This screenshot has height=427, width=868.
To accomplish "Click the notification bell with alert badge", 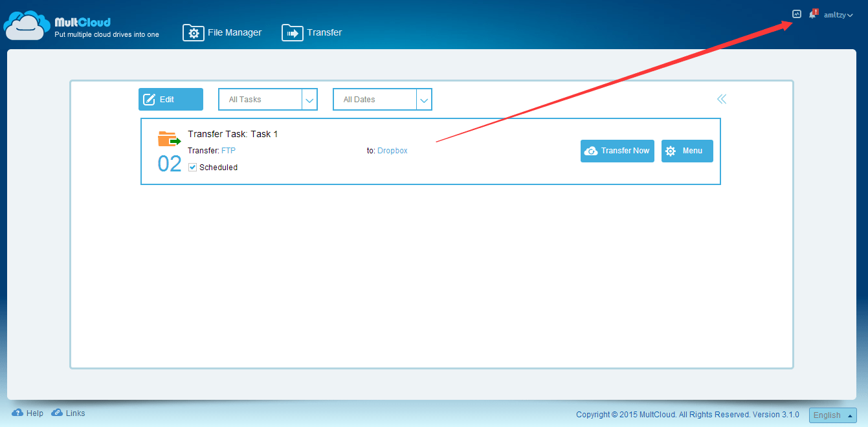I will click(812, 14).
